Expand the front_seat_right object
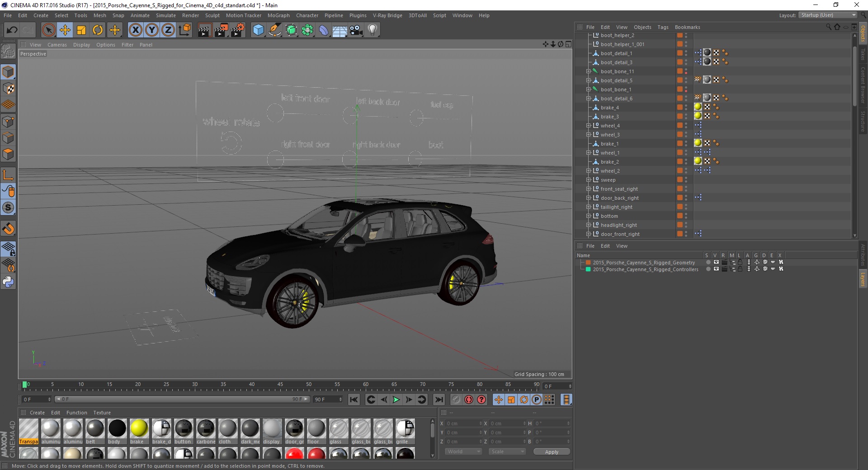The width and height of the screenshot is (868, 470). coord(589,189)
